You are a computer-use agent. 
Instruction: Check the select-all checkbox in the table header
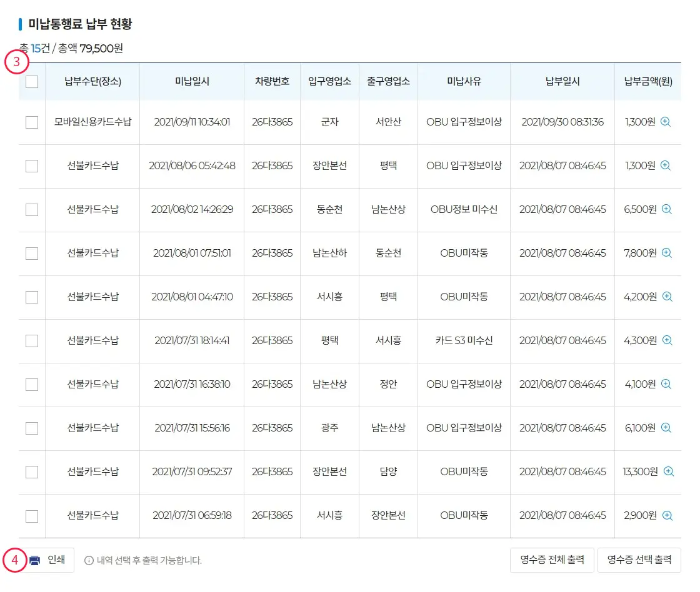pos(32,82)
